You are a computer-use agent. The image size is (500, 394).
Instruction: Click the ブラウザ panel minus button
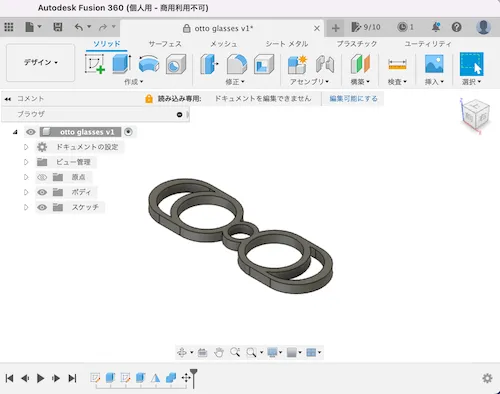(179, 115)
